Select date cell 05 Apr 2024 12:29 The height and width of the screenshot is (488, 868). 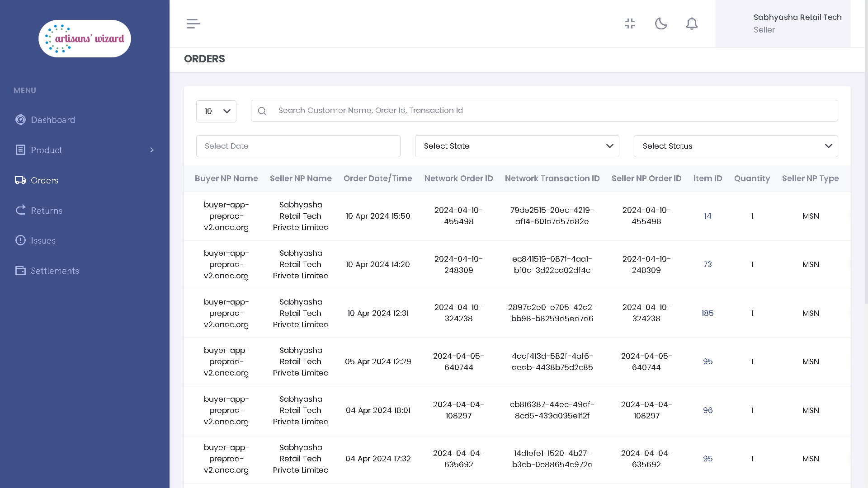378,361
